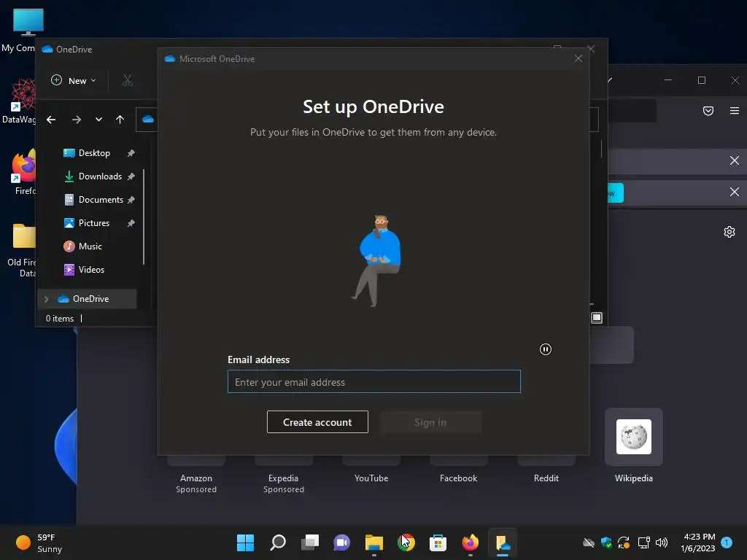
Task: Open the notification badge in system tray
Action: [727, 542]
